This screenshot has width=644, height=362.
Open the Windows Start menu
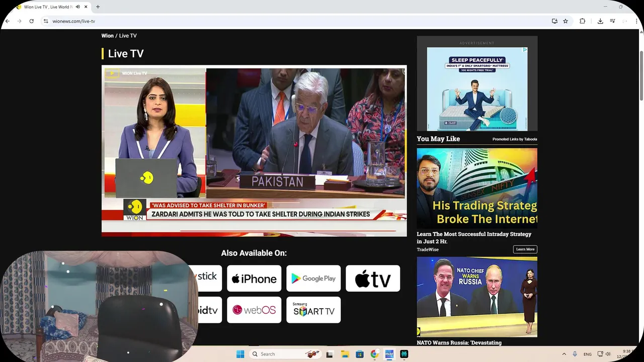pyautogui.click(x=240, y=354)
